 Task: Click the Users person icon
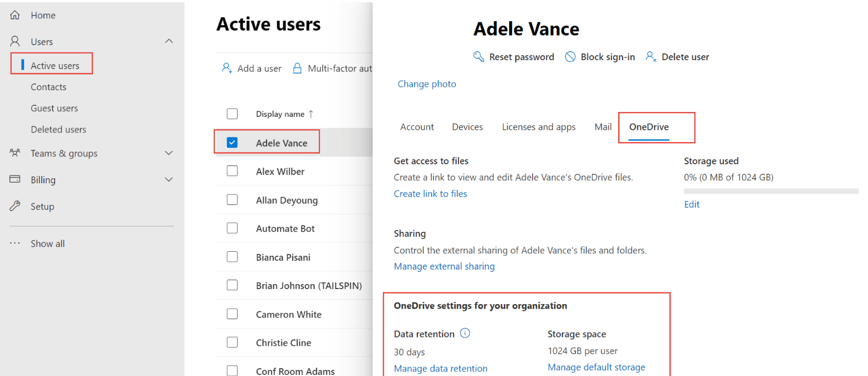[x=15, y=42]
